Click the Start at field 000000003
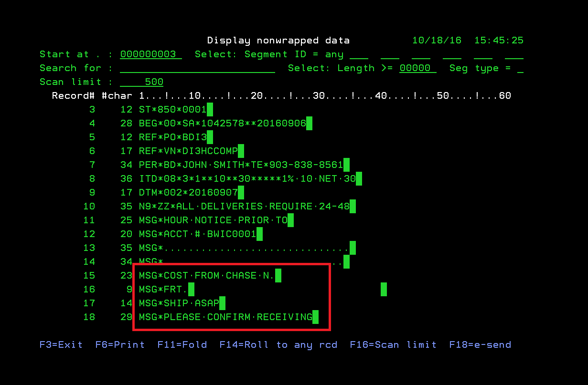Image resolution: width=588 pixels, height=385 pixels. pyautogui.click(x=151, y=54)
